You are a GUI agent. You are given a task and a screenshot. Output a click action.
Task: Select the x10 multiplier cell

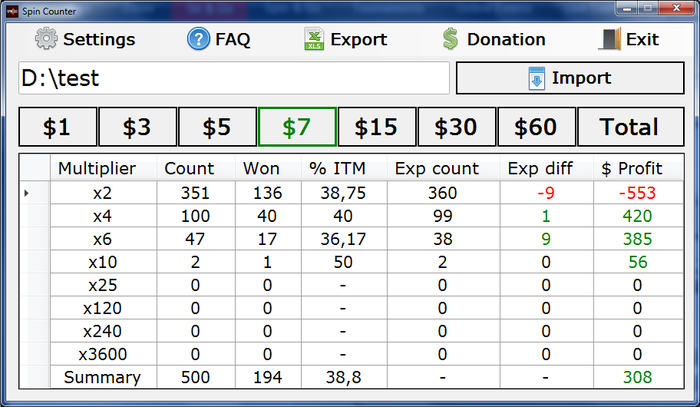click(x=103, y=262)
